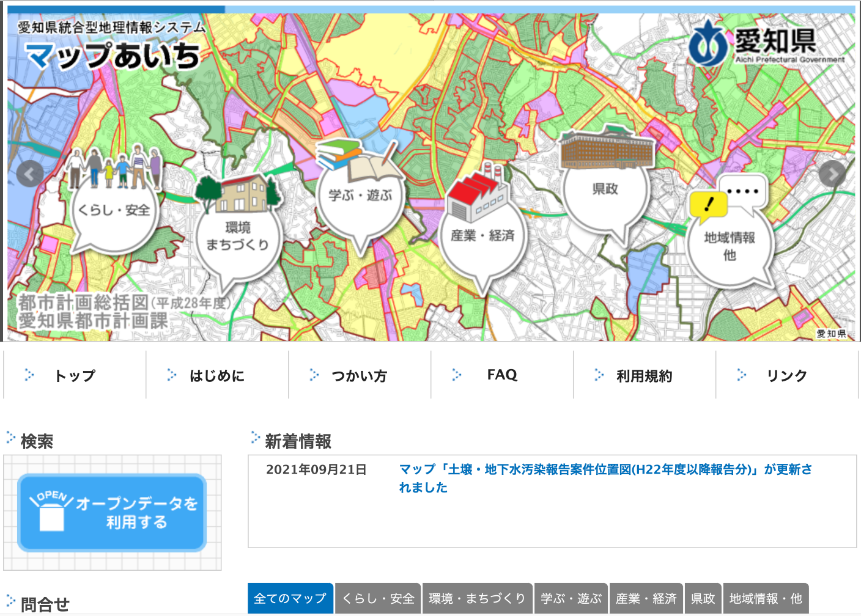Click the オープンデータを利用する button
The image size is (861, 616).
tap(112, 513)
